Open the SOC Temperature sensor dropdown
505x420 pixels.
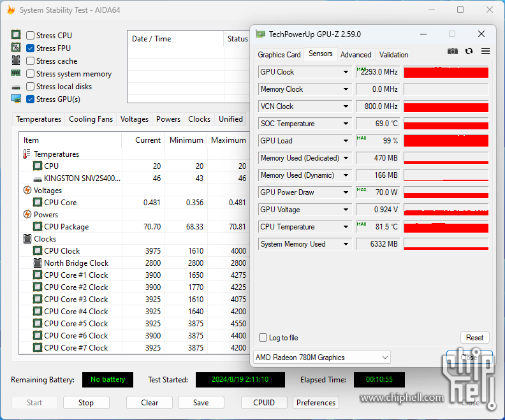[x=346, y=124]
